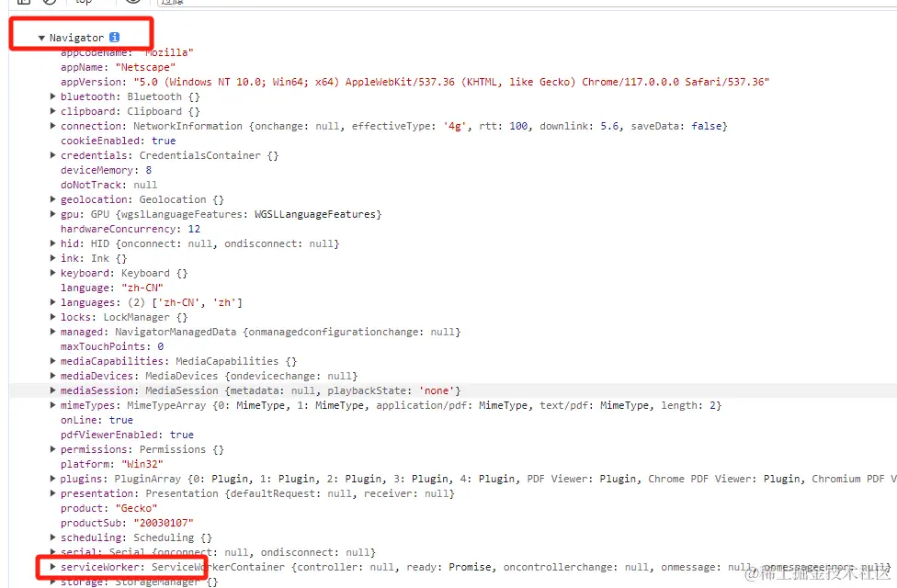Select the cookieEnabled: true row
Image resolution: width=897 pixels, height=588 pixels.
coord(118,141)
